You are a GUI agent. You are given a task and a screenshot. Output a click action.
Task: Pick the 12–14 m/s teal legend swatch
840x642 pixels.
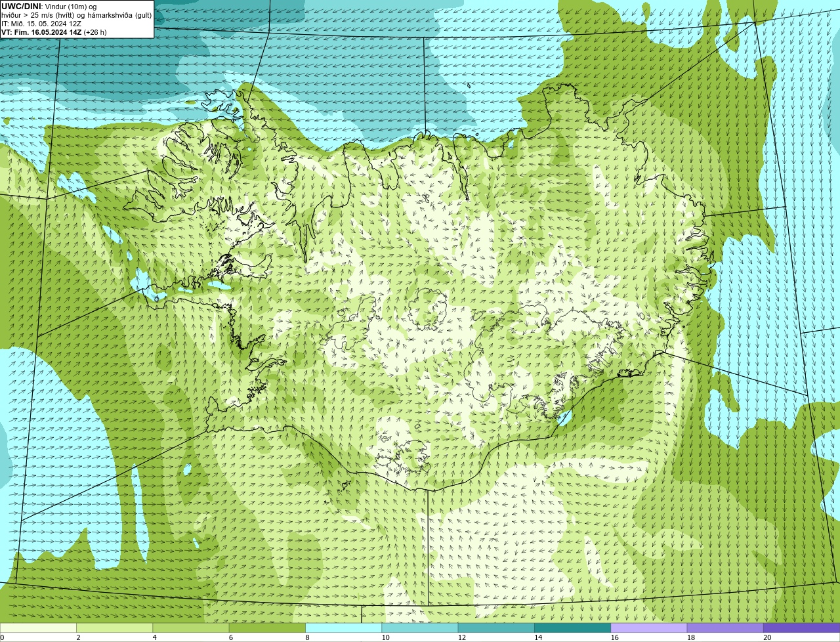(x=496, y=628)
